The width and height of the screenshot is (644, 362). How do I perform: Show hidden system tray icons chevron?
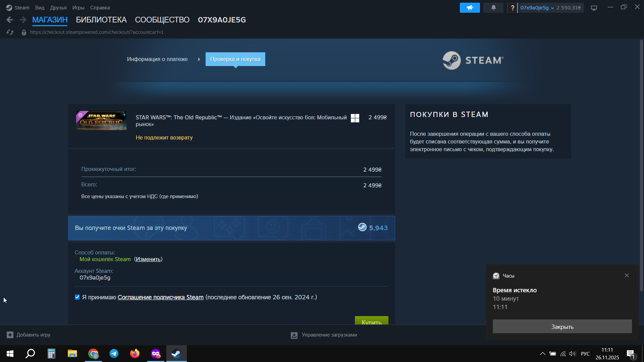click(542, 354)
